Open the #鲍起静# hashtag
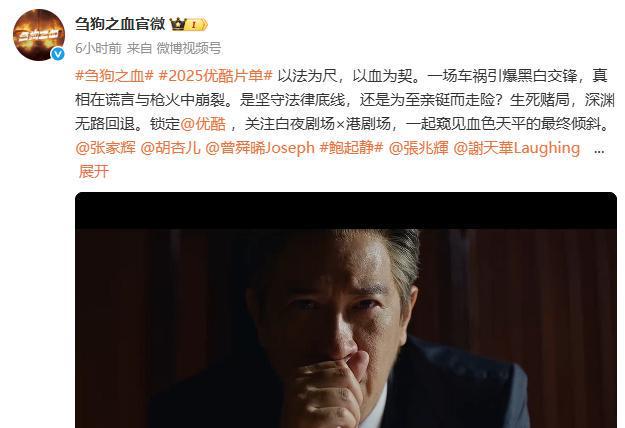625x428 pixels. pyautogui.click(x=351, y=148)
